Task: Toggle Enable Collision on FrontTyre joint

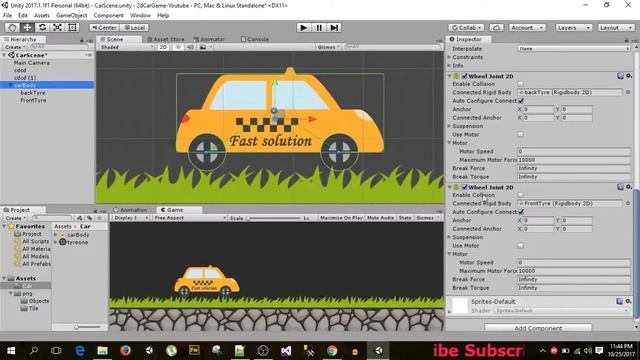Action: [x=521, y=195]
